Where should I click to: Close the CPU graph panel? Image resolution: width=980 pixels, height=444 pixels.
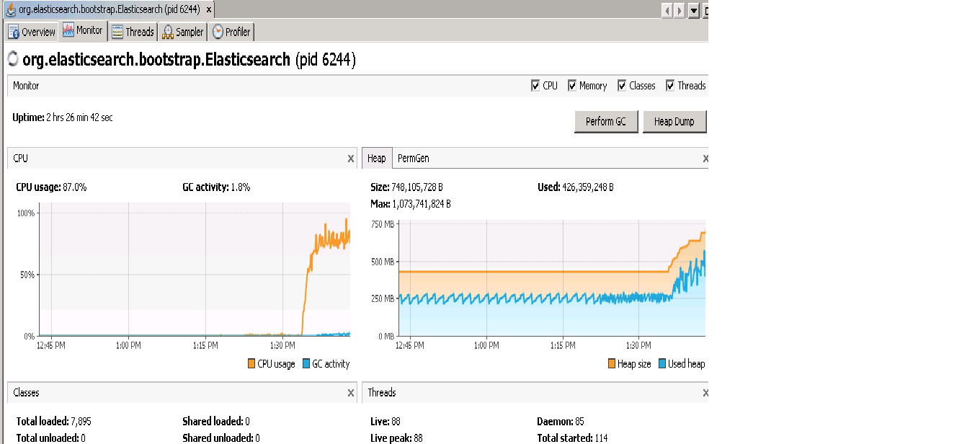[351, 159]
